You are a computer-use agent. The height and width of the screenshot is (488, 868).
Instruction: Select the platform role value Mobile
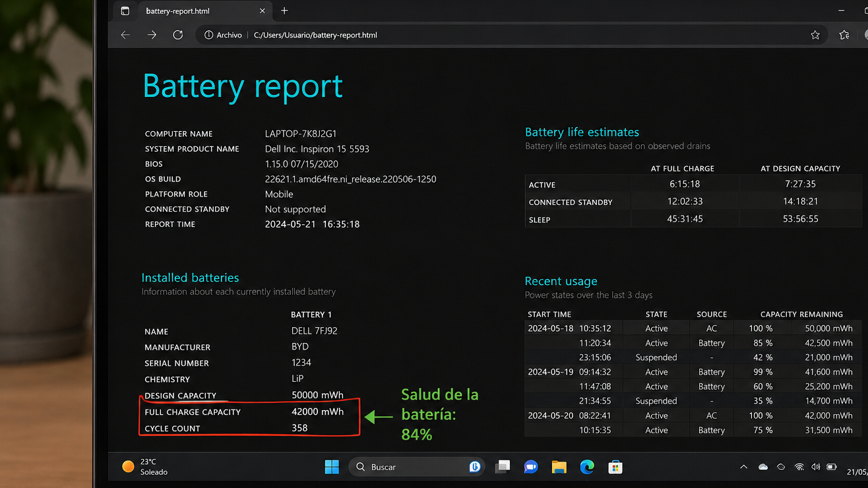pos(279,194)
